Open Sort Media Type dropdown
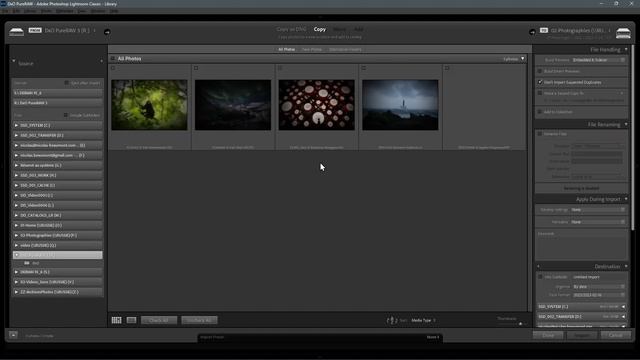The width and height of the screenshot is (640, 360). point(423,320)
